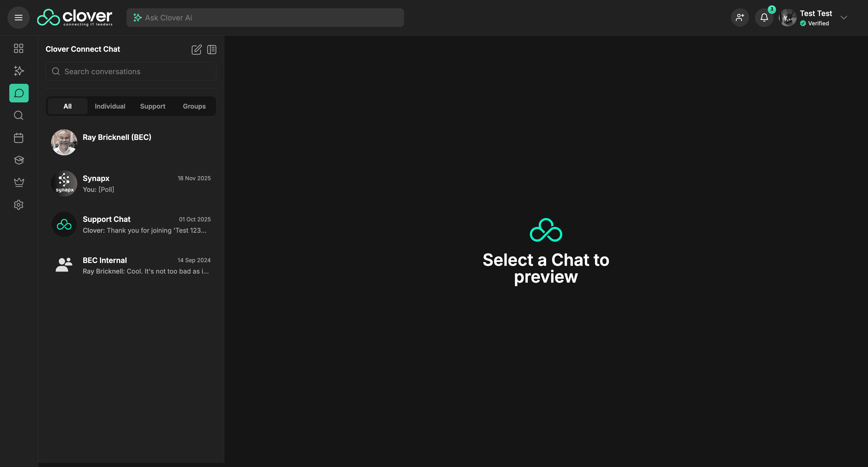
Task: Click the graduation cap sidebar icon
Action: 19,160
